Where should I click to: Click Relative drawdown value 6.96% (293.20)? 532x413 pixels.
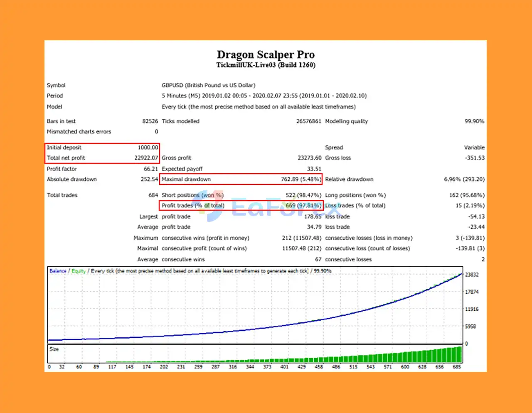point(464,179)
